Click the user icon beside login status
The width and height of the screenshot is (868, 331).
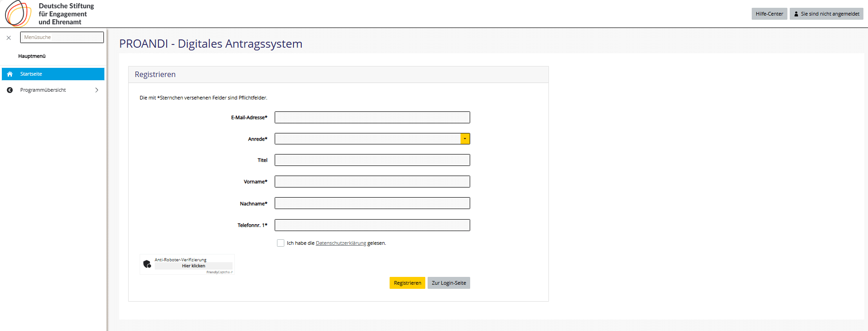pos(796,14)
